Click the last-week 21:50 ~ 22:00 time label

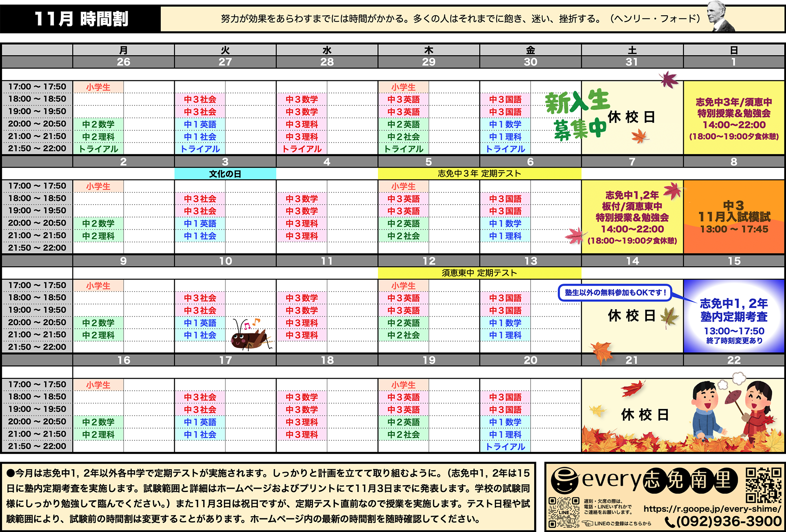[37, 446]
